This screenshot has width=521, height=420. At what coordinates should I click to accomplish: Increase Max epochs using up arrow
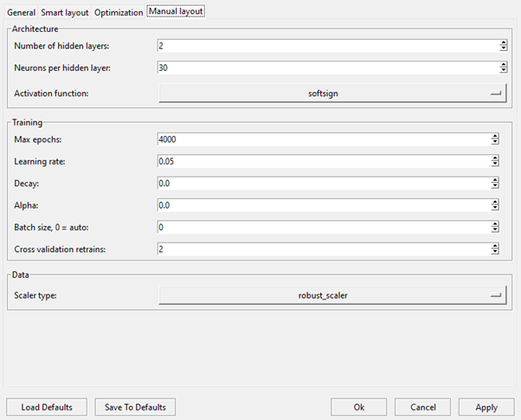point(495,136)
